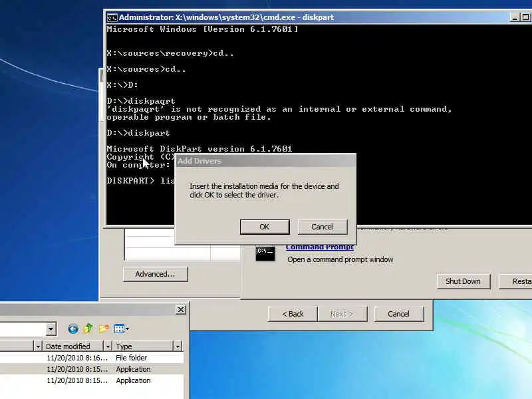Select the row dated 11/20/2010 8:16
Image resolution: width=532 pixels, height=399 pixels.
click(x=92, y=358)
